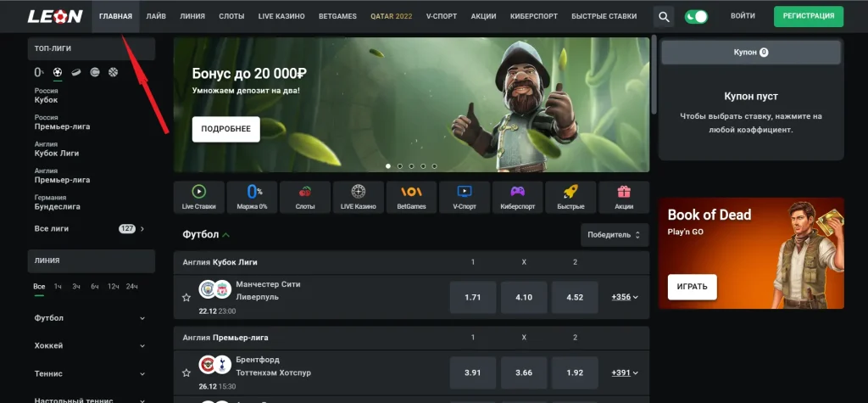Open Россия Премьер-лига in top leagues
The image size is (868, 403).
(62, 122)
